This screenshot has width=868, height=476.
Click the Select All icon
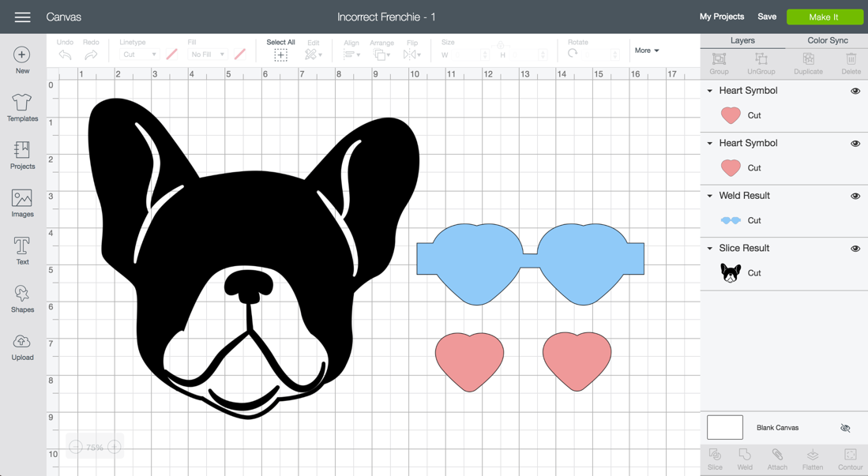tap(280, 54)
